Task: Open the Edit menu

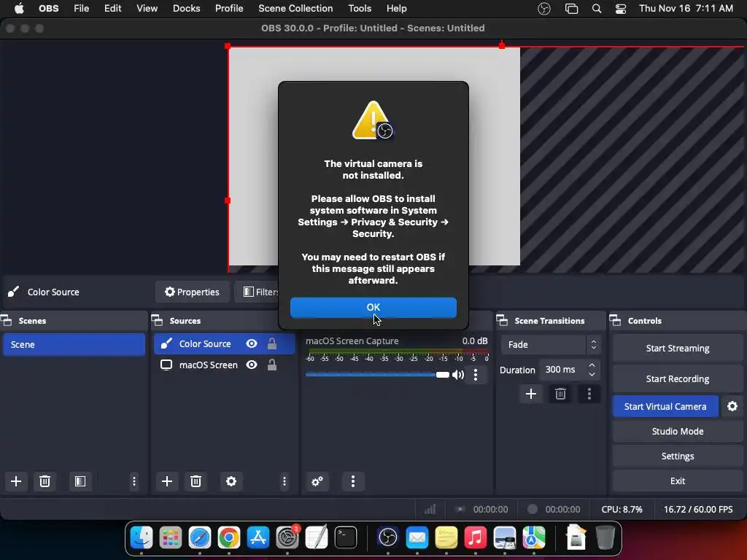Action: [x=113, y=9]
